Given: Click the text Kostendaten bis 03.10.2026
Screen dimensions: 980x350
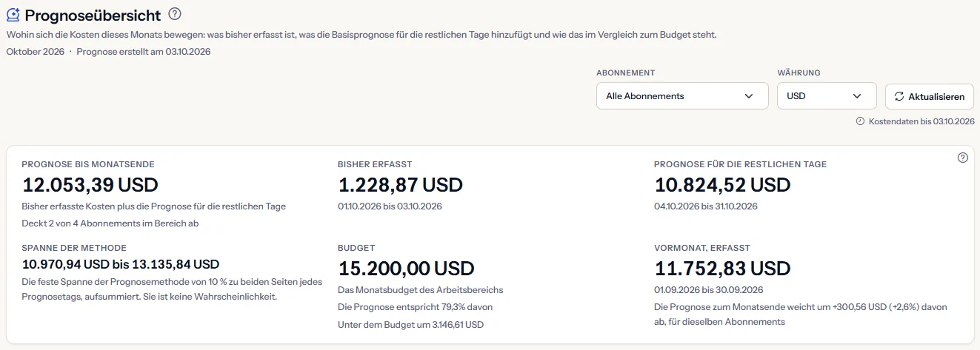Looking at the screenshot, I should [921, 121].
